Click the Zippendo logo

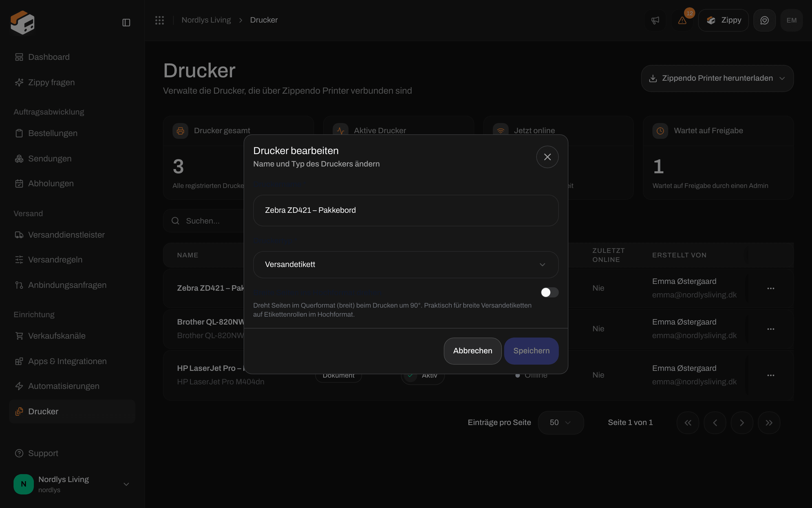pyautogui.click(x=23, y=23)
